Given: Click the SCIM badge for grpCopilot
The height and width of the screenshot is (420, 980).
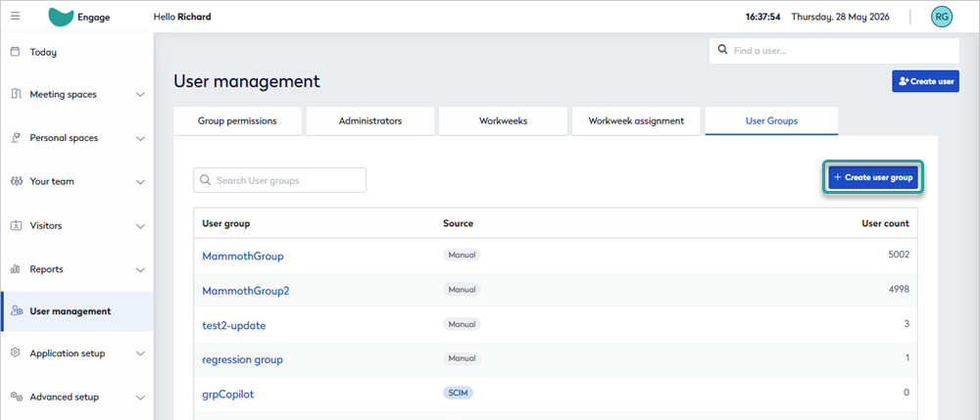Looking at the screenshot, I should pyautogui.click(x=458, y=394).
